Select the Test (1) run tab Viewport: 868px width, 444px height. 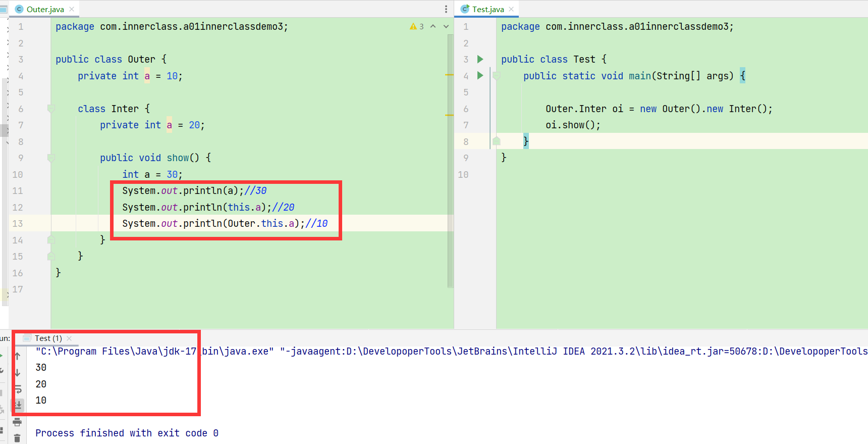48,338
